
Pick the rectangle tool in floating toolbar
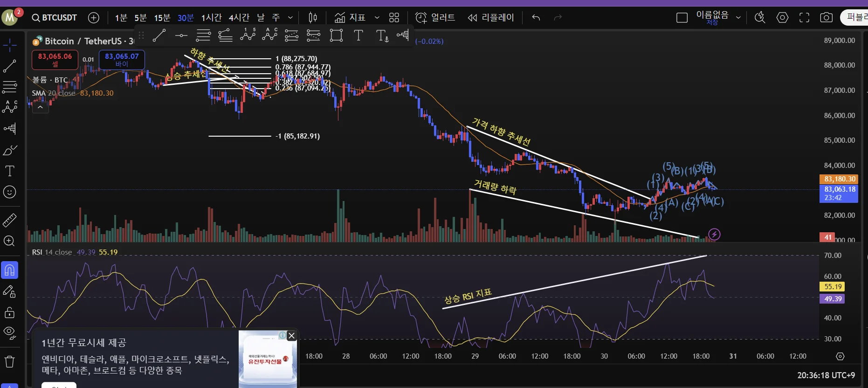point(336,35)
